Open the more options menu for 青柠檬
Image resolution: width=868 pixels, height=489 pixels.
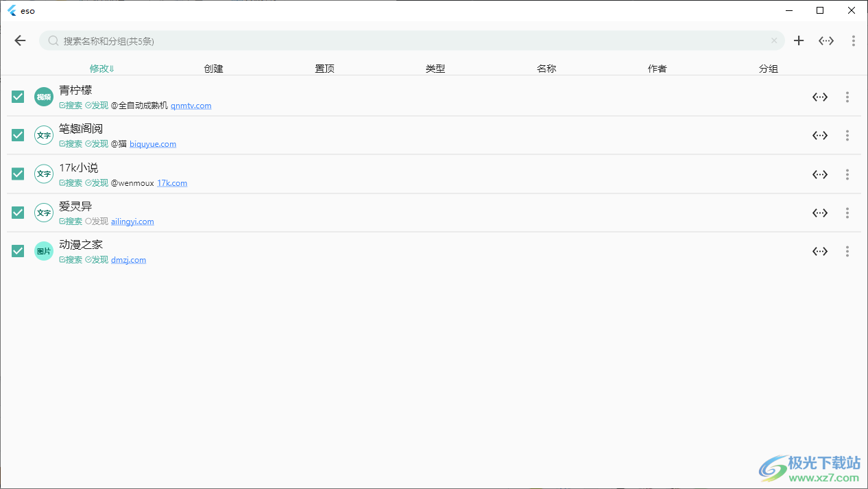[847, 97]
